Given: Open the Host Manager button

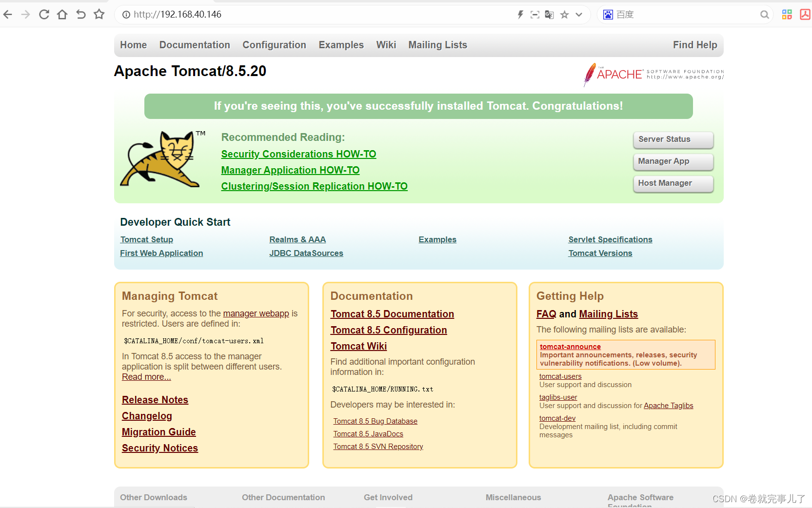Looking at the screenshot, I should tap(673, 183).
